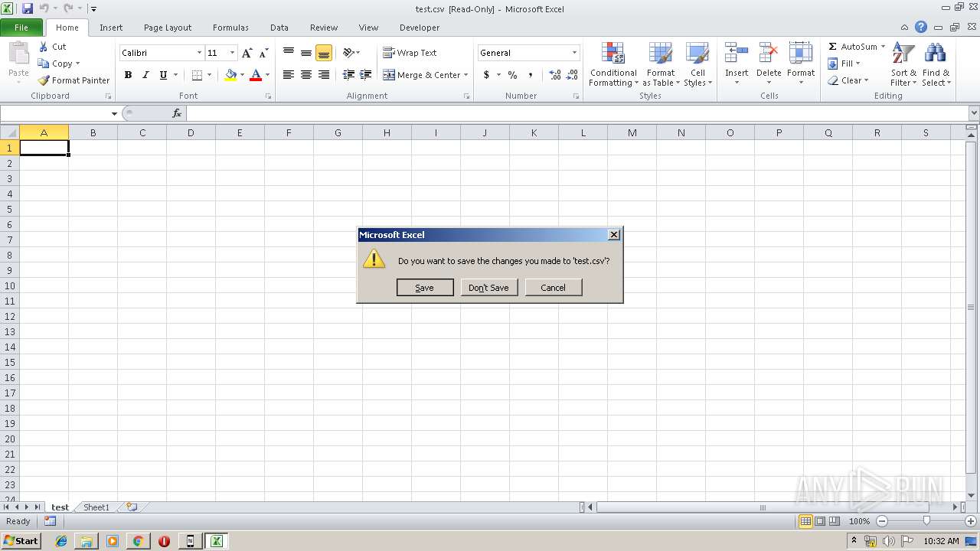Click the Windows Start button

point(21,541)
